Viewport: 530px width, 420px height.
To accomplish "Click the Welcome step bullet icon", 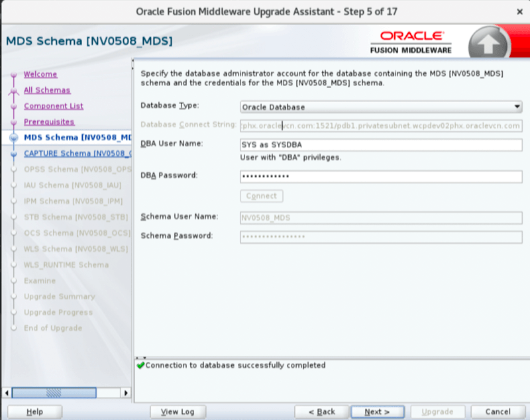I will click(13, 75).
